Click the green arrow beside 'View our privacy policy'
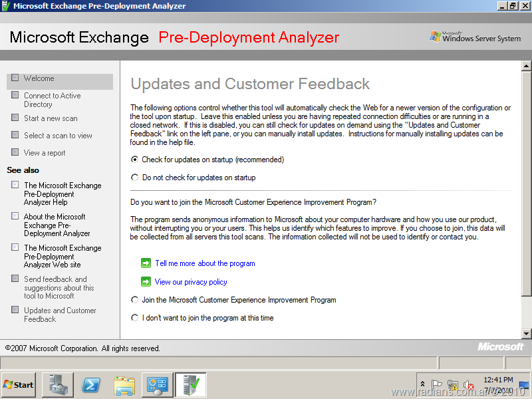 (x=146, y=282)
